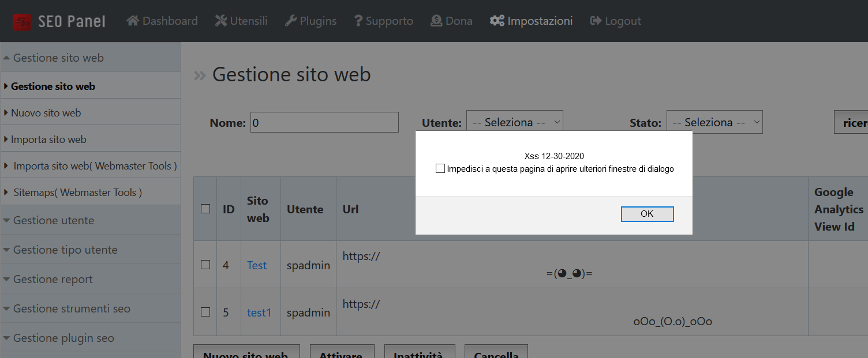Click the Url column header
This screenshot has height=358, width=868.
(351, 209)
